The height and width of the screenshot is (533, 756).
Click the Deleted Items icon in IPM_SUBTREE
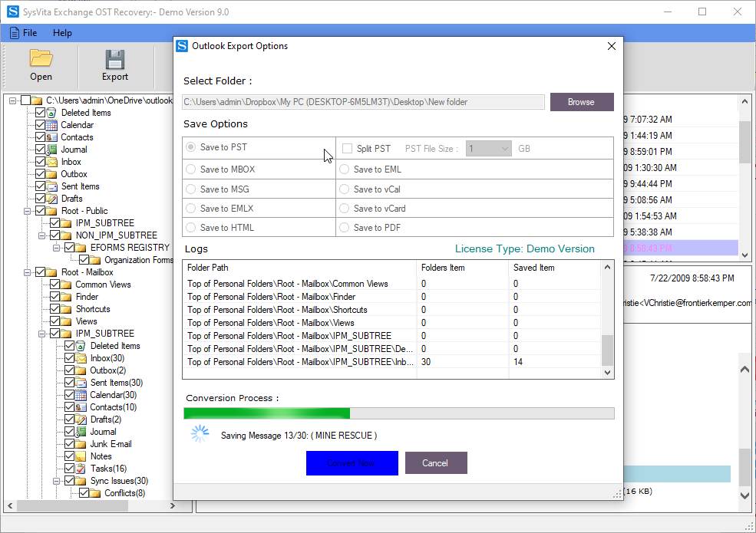81,346
